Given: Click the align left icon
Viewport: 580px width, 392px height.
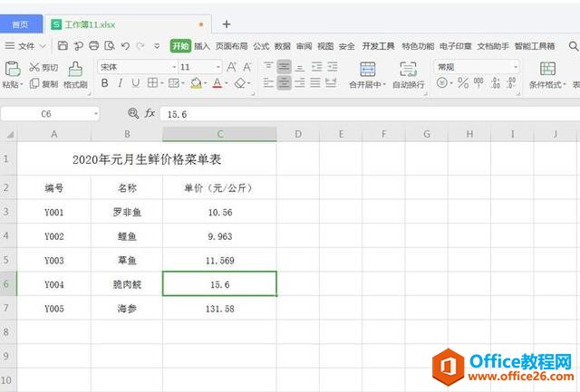Looking at the screenshot, I should pos(268,82).
